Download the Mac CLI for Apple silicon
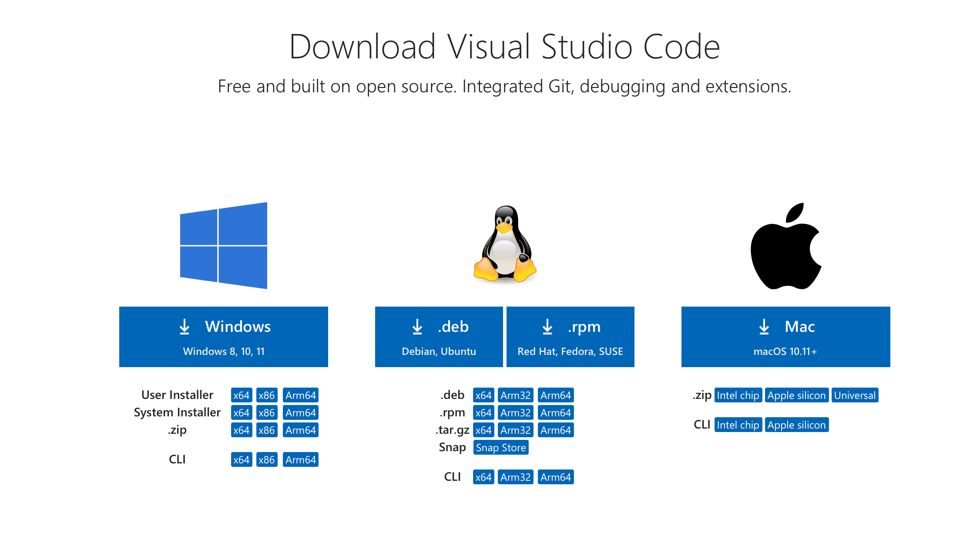Image resolution: width=980 pixels, height=547 pixels. pyautogui.click(x=796, y=425)
